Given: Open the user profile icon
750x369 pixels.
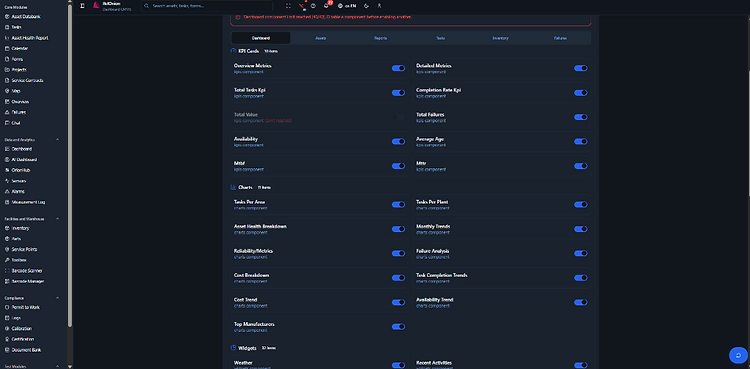Looking at the screenshot, I should (379, 6).
